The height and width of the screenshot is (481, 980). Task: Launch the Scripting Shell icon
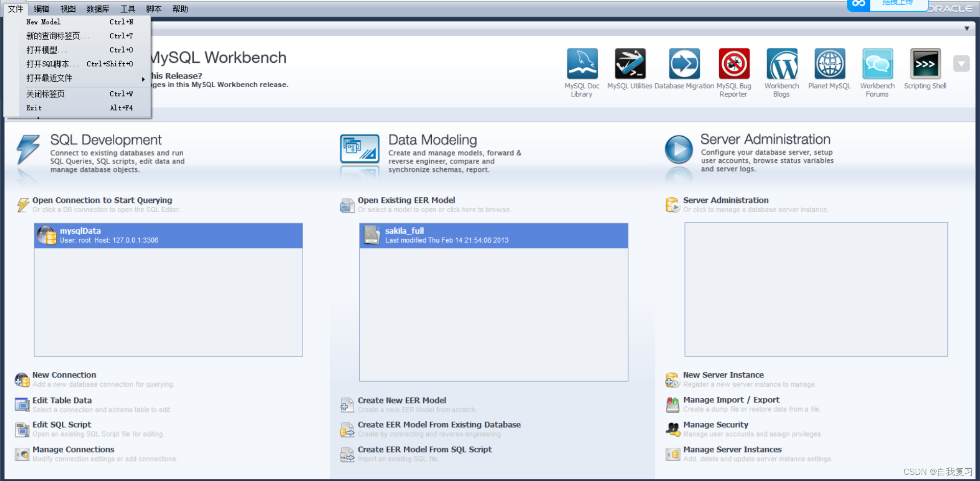[925, 64]
